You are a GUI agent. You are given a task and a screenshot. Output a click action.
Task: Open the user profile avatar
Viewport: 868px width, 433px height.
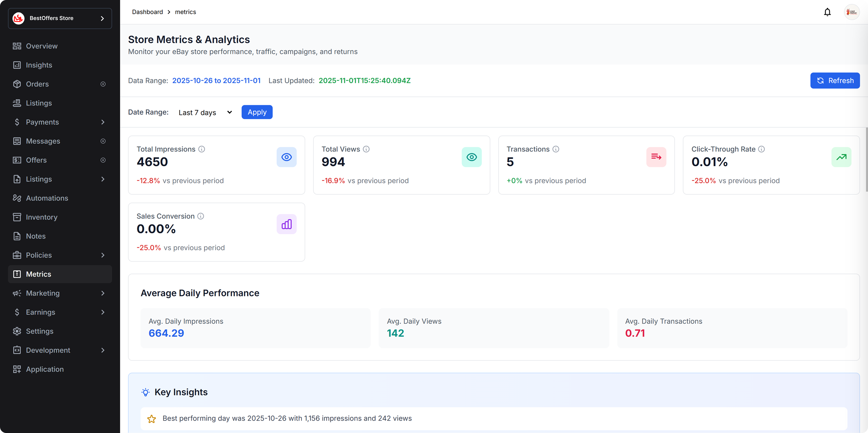click(x=851, y=12)
